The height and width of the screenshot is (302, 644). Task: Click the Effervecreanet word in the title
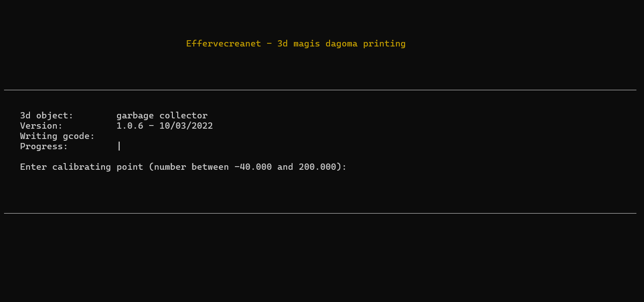click(x=223, y=44)
